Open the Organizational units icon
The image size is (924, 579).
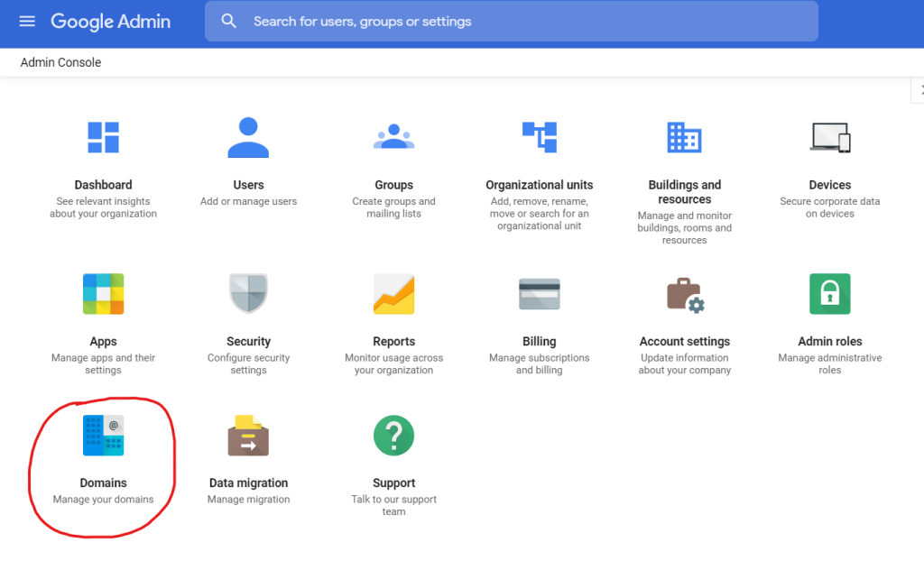pos(540,137)
